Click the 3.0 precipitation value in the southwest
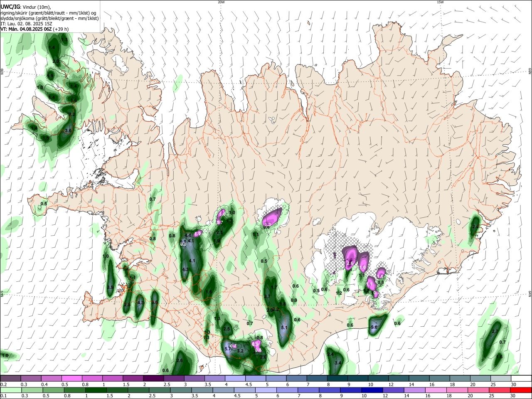Screen dimensions: 532x399 pyautogui.click(x=155, y=302)
